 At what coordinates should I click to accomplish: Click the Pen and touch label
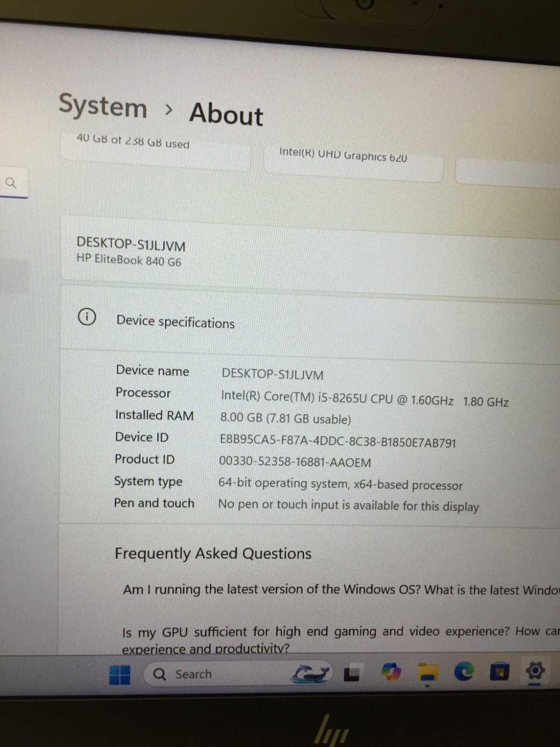click(154, 503)
